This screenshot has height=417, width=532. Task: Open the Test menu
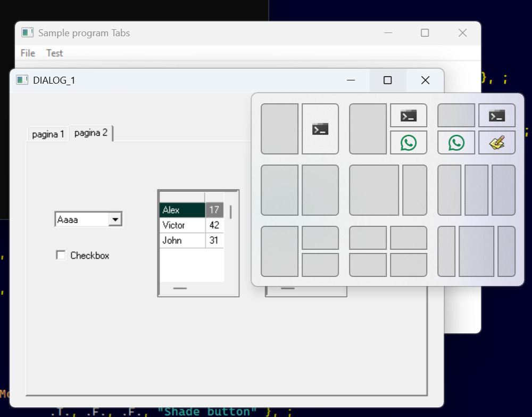[x=54, y=53]
